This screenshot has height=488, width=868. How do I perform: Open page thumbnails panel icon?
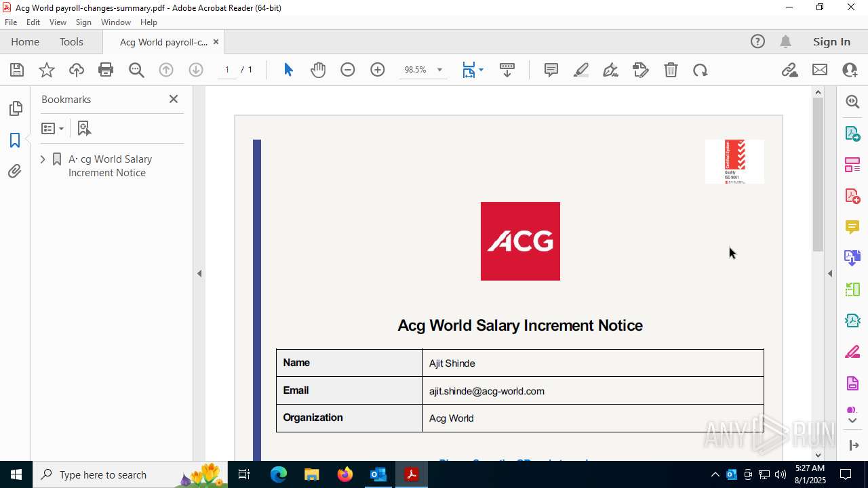[x=15, y=108]
